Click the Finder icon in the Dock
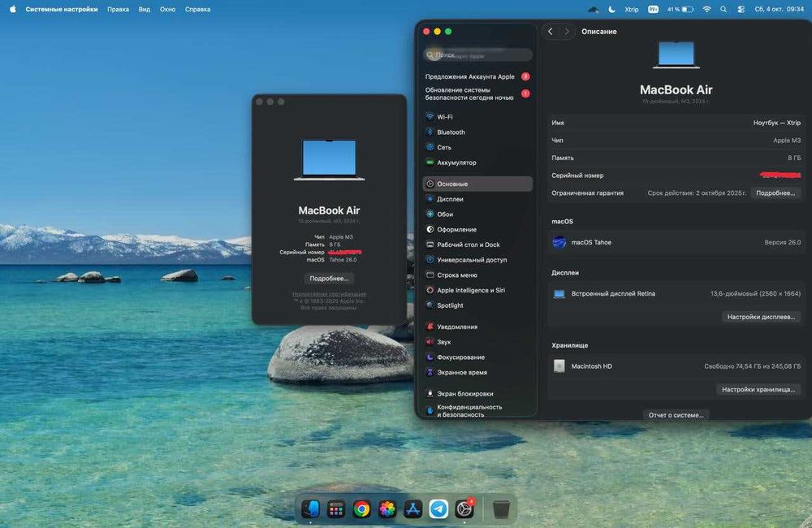Image resolution: width=812 pixels, height=528 pixels. 311,509
